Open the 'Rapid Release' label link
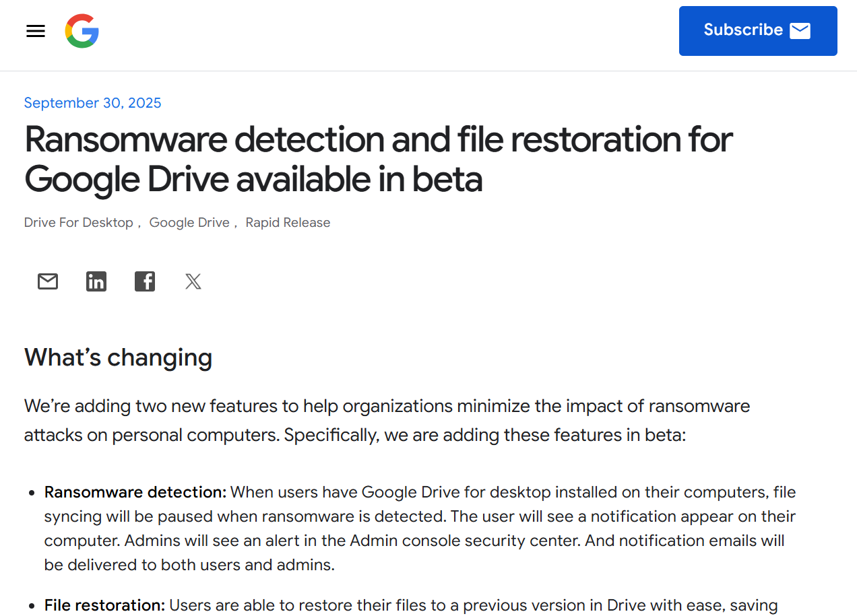Image resolution: width=857 pixels, height=616 pixels. point(288,222)
